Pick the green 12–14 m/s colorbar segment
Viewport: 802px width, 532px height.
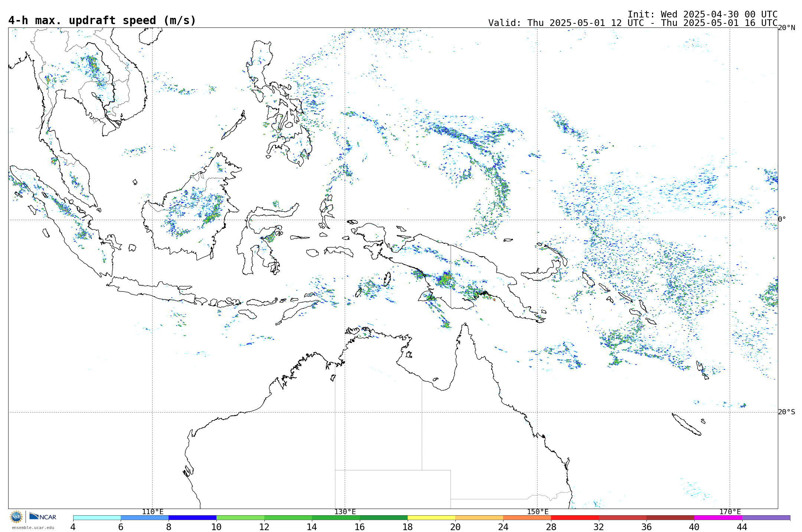point(288,518)
